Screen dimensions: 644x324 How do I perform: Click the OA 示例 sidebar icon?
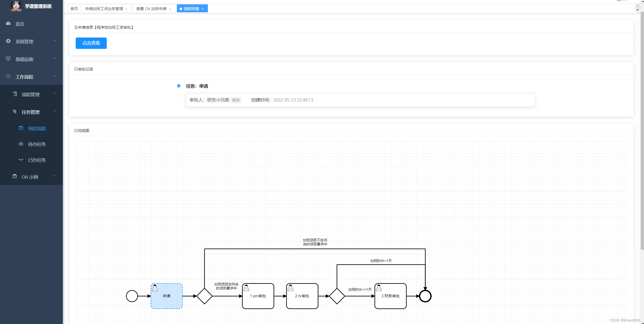pos(15,177)
